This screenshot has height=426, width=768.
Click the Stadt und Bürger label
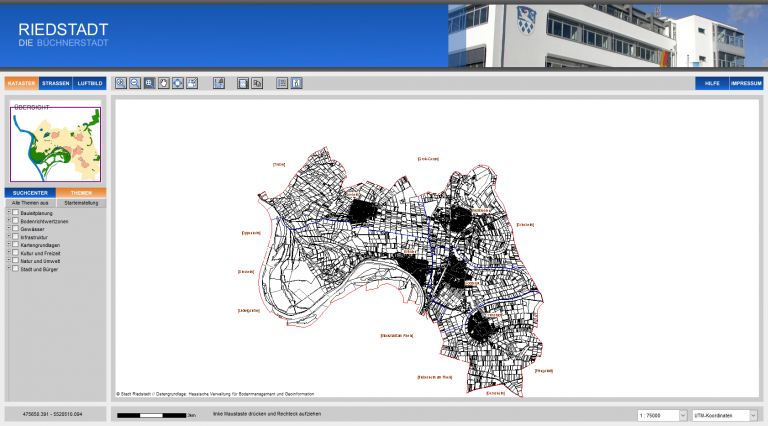coord(39,269)
